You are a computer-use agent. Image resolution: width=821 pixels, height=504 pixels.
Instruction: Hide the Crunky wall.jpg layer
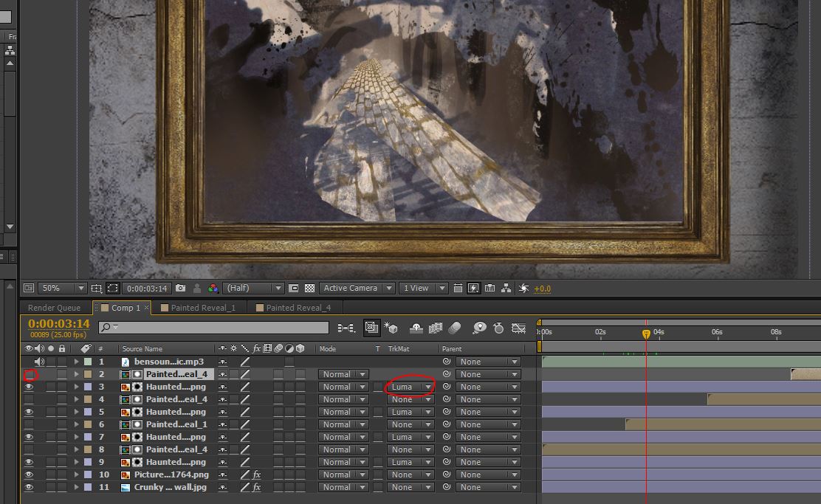[30, 487]
